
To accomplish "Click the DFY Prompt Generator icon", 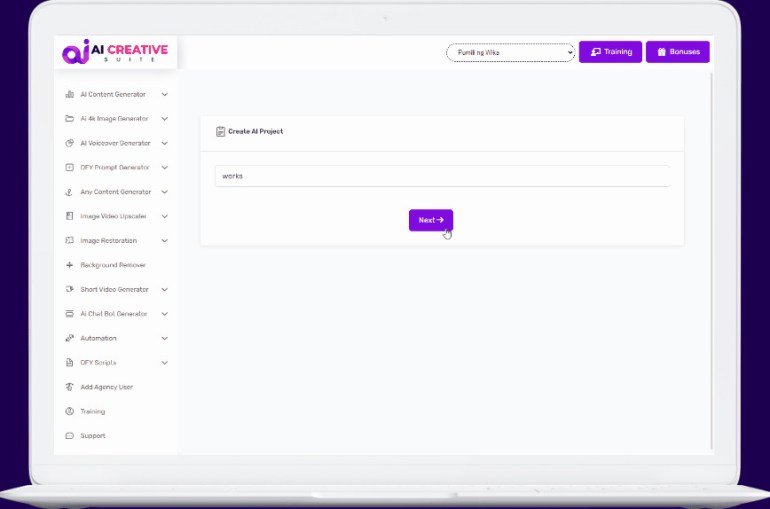I will tap(70, 167).
